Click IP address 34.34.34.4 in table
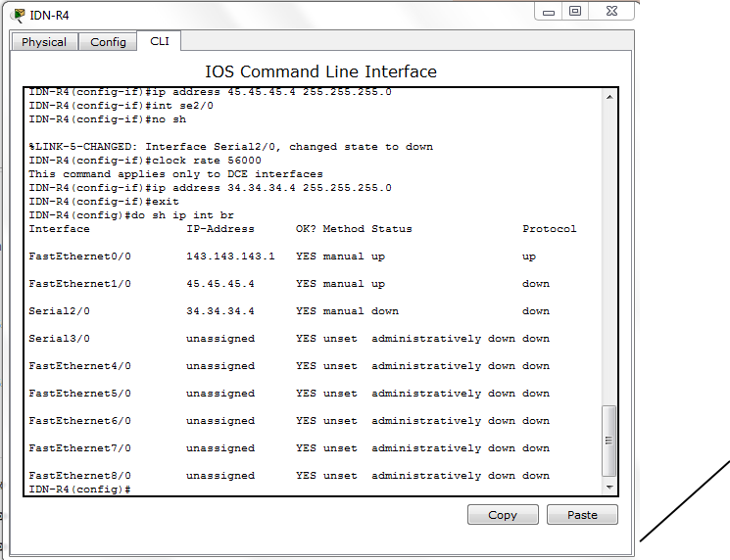 point(220,311)
